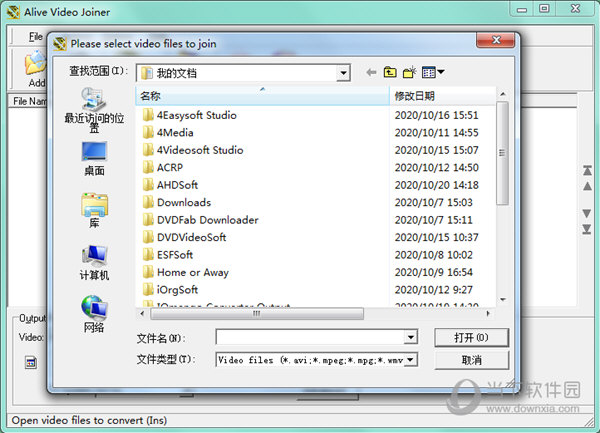Click the horizontal scrollbar thumb
The image size is (600, 433).
click(257, 314)
